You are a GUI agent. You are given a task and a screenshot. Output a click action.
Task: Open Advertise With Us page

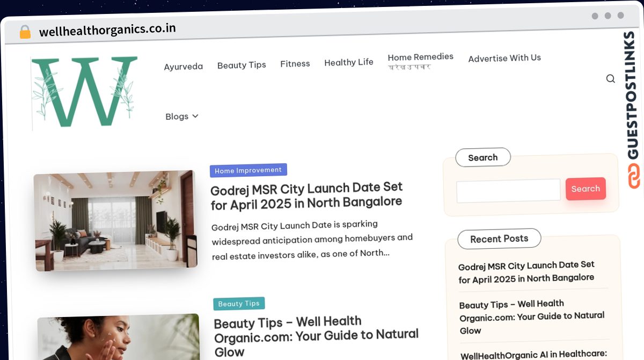(504, 58)
